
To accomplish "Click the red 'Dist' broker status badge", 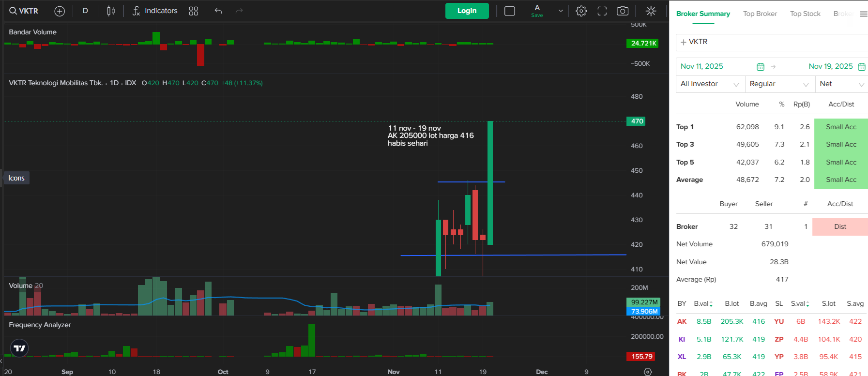I will pyautogui.click(x=840, y=226).
